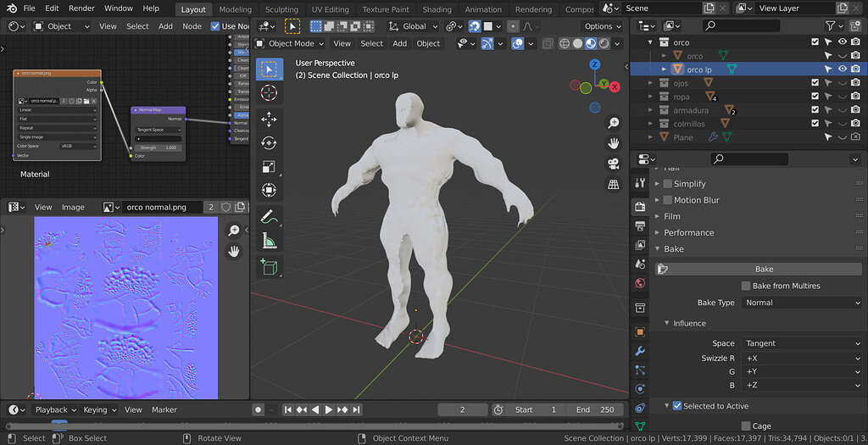
Task: Toggle the Motion Blur checkbox
Action: [668, 200]
